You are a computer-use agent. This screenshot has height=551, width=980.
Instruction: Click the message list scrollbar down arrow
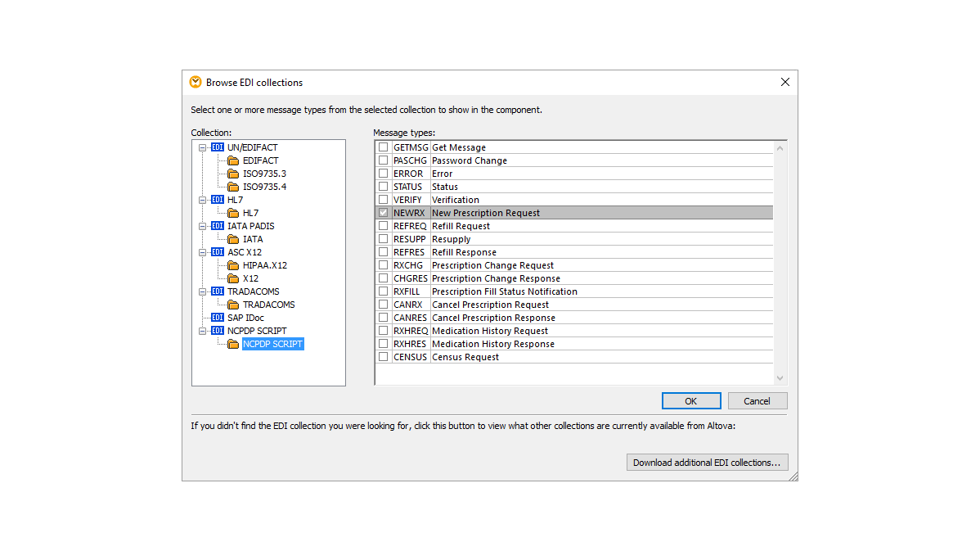click(x=780, y=376)
